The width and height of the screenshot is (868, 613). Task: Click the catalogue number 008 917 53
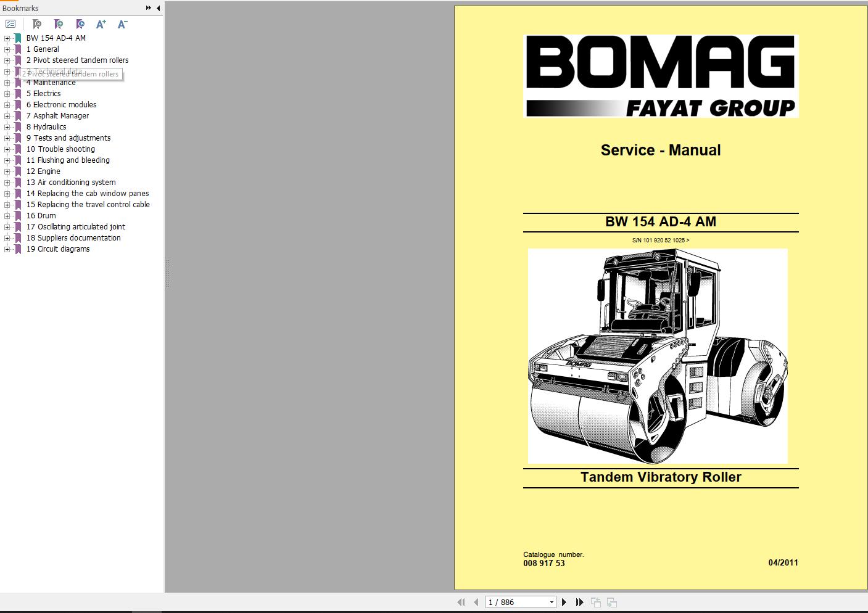(544, 563)
